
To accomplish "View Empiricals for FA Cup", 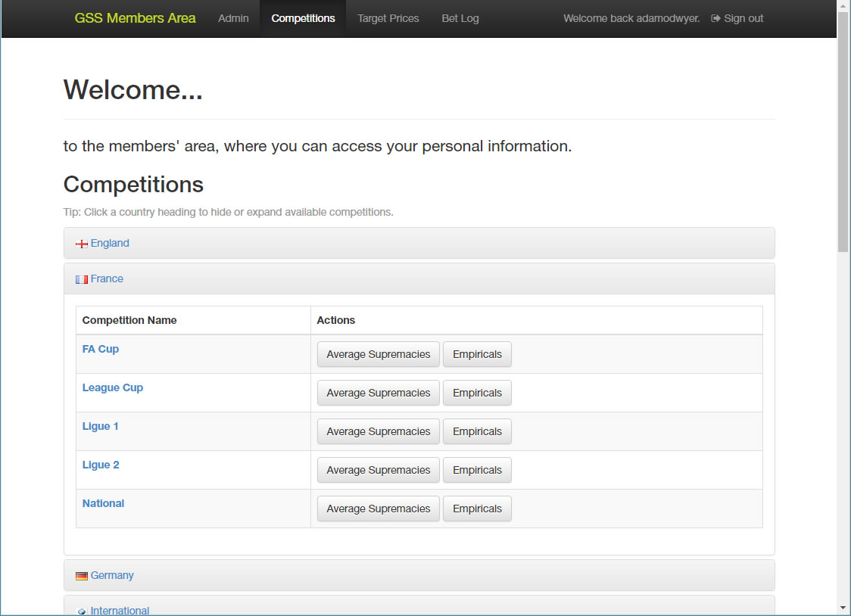I will [477, 354].
